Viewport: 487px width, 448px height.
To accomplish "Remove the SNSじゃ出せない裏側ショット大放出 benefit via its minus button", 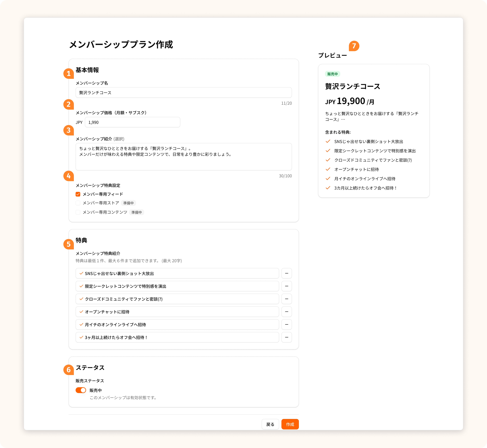I will [x=286, y=273].
